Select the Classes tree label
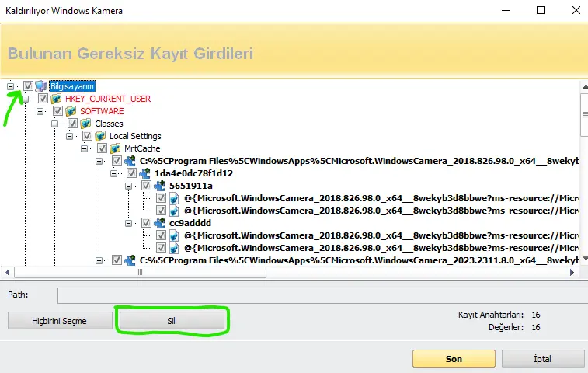Screen dimensions: 588x373 coord(109,124)
